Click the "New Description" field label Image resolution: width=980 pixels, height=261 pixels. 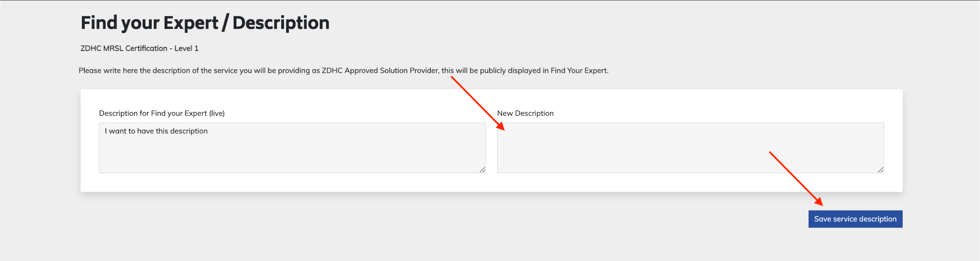[525, 113]
